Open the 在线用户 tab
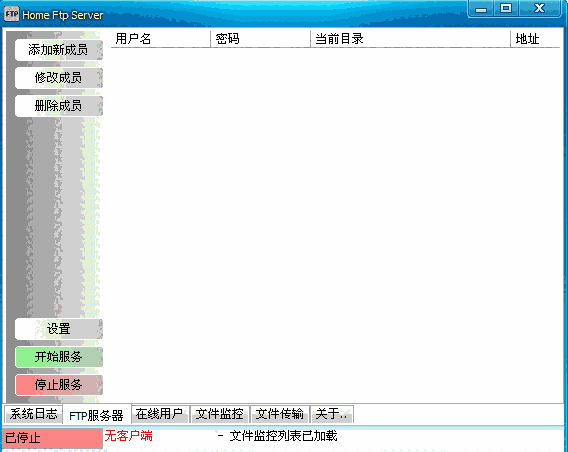 tap(159, 414)
